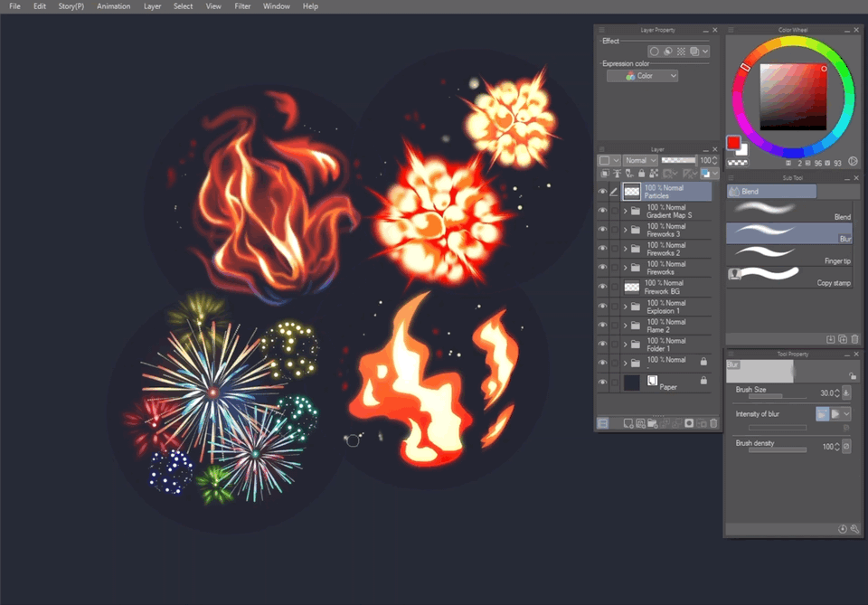Hide the Particles layer
The image size is (868, 605).
click(x=603, y=192)
